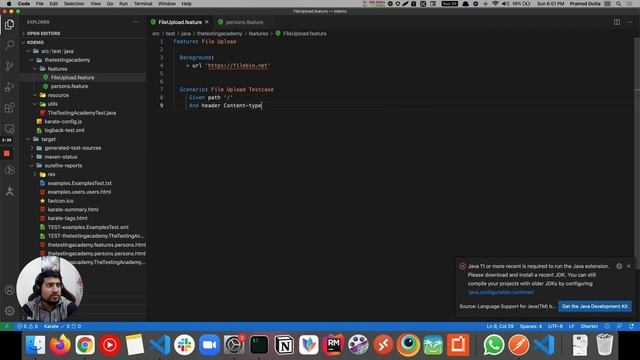The height and width of the screenshot is (360, 640).
Task: Open the Selection menu
Action: 74,4
